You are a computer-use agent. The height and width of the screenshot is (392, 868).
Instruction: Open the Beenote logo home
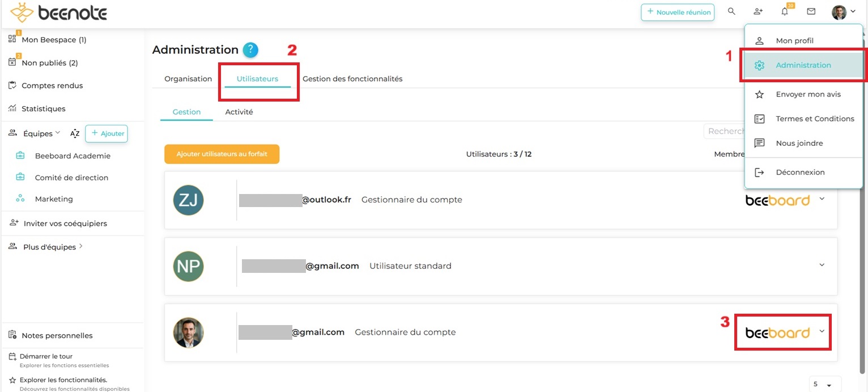pos(58,12)
